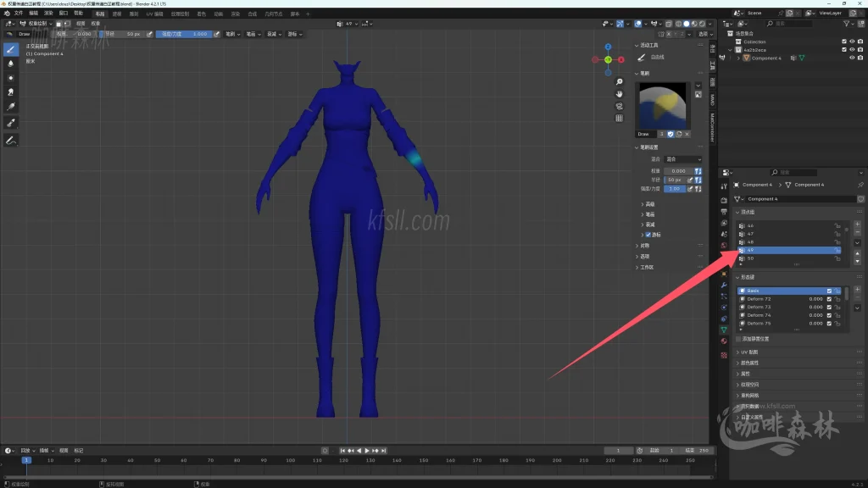Image resolution: width=868 pixels, height=488 pixels.
Task: Toggle X-ray display in viewport header
Action: pyautogui.click(x=669, y=24)
